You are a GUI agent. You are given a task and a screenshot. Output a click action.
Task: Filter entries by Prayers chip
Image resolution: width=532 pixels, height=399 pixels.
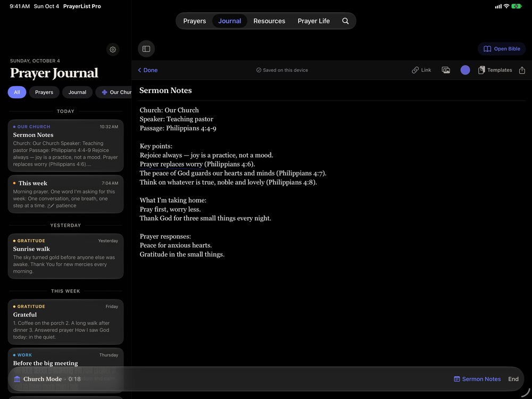coord(44,92)
